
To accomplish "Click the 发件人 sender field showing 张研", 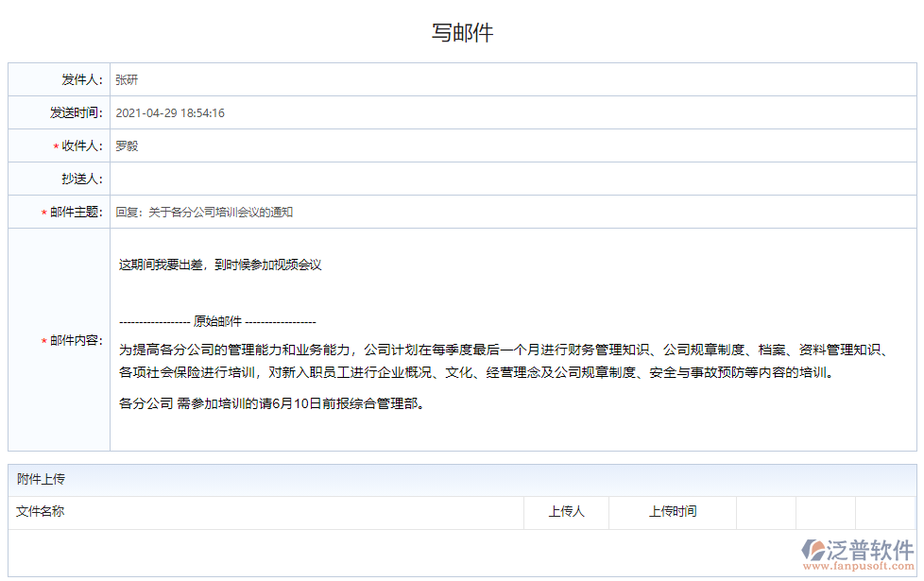I will [283, 79].
